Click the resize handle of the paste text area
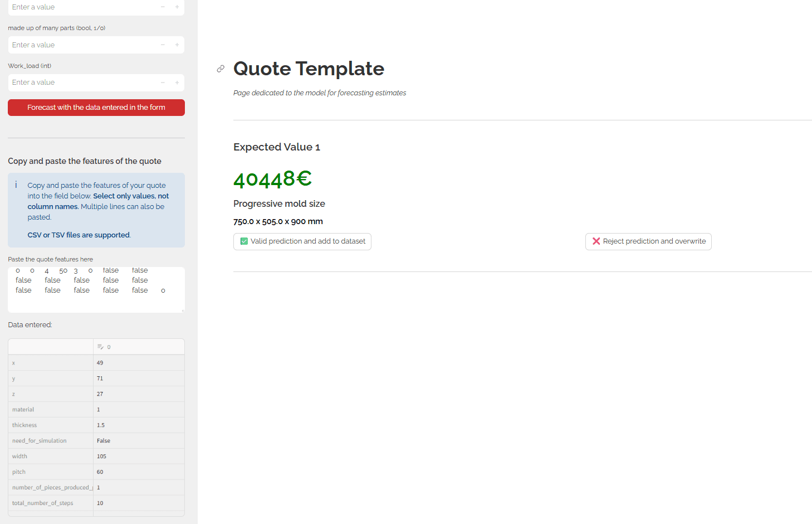The height and width of the screenshot is (524, 812). point(183,310)
